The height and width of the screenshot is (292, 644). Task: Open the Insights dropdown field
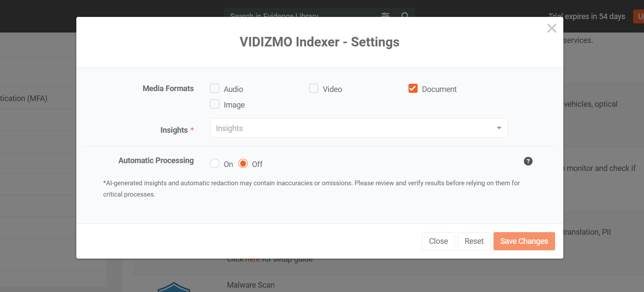pyautogui.click(x=351, y=128)
